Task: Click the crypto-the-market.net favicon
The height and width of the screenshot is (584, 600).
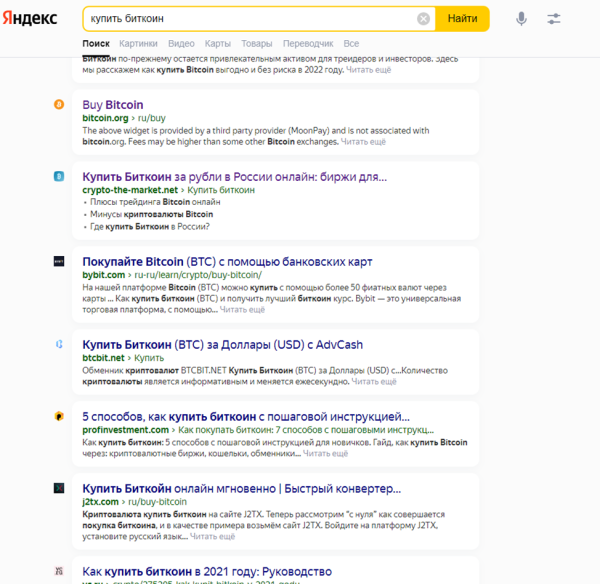Action: 59,177
